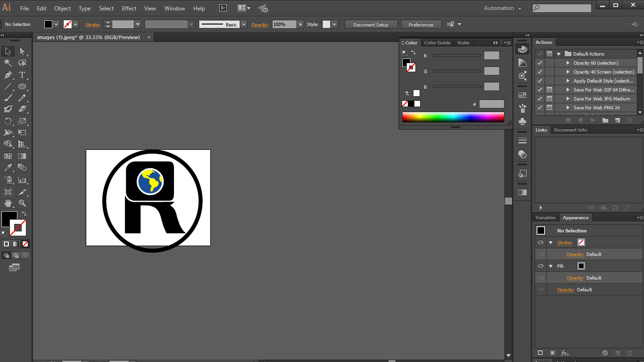Open the Swatches panel icon in dock
644x362 pixels.
(522, 95)
